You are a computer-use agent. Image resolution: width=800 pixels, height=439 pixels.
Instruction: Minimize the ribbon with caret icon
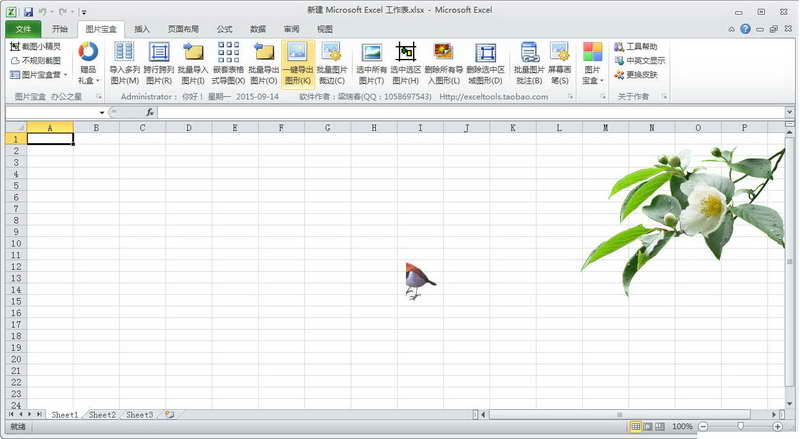point(731,30)
